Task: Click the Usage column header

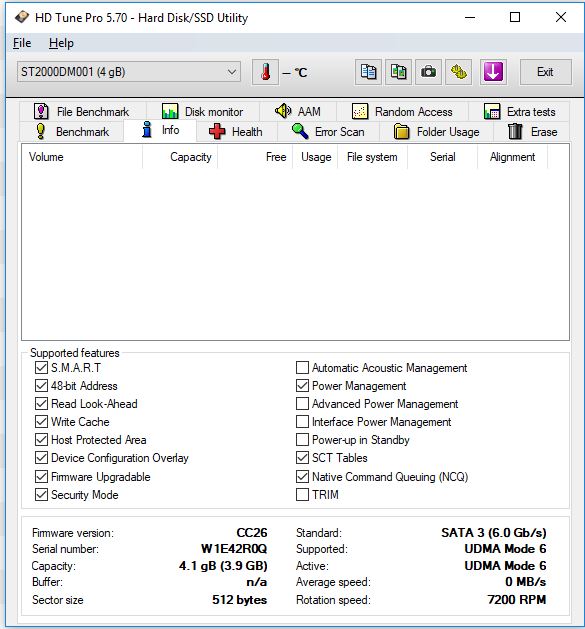Action: pos(315,157)
